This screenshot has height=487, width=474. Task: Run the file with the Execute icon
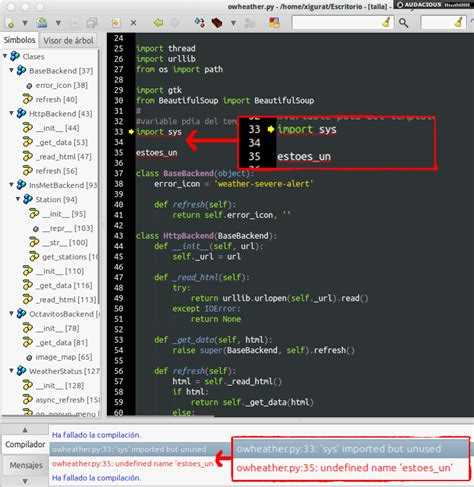click(x=250, y=23)
